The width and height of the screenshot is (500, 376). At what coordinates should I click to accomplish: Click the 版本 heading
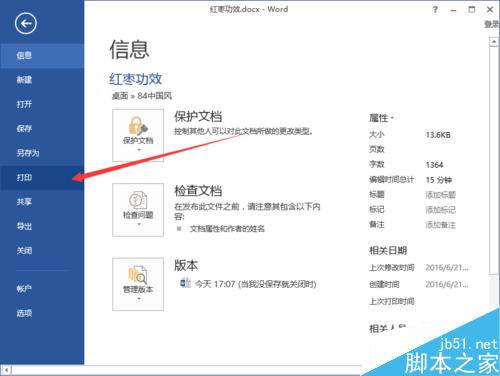coord(186,265)
